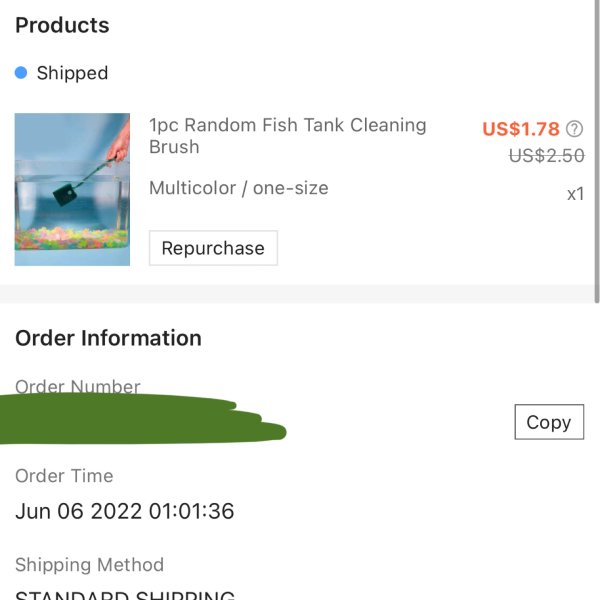Click the Shipping Method label

click(x=90, y=565)
